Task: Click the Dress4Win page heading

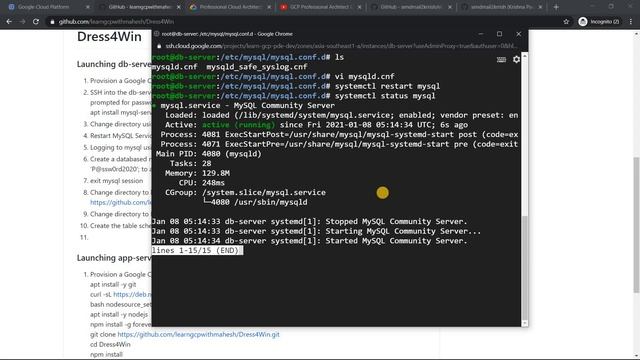Action: click(109, 36)
